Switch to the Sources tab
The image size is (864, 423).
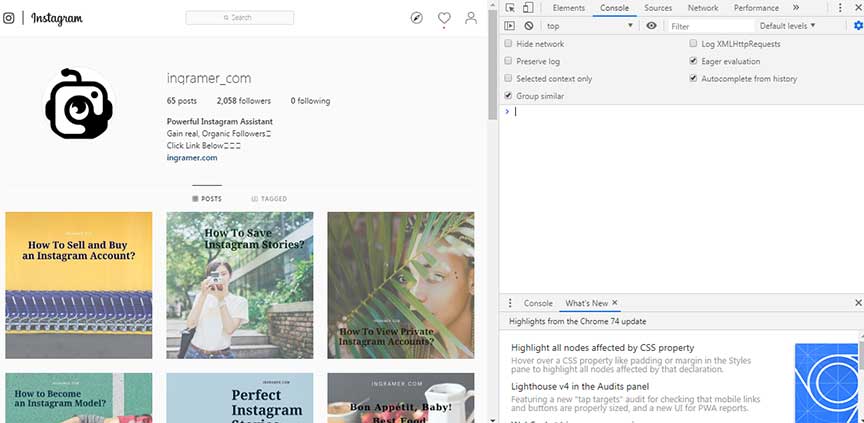tap(658, 8)
